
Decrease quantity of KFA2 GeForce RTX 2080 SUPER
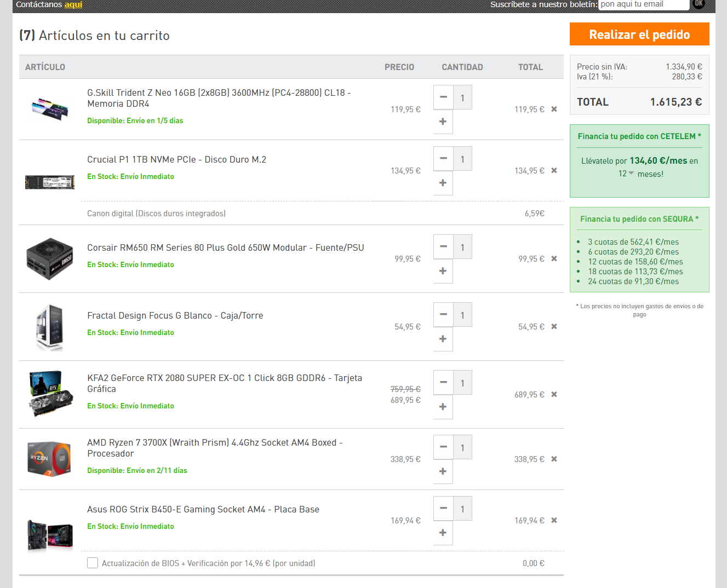[443, 383]
